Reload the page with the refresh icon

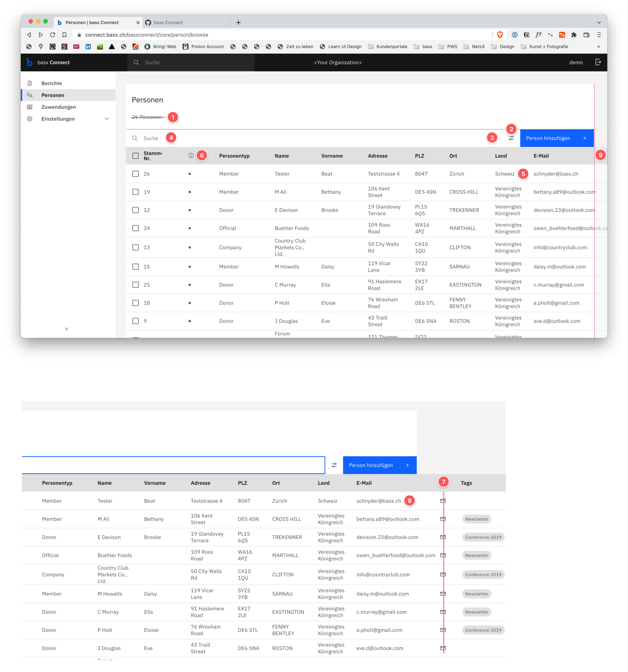(53, 35)
